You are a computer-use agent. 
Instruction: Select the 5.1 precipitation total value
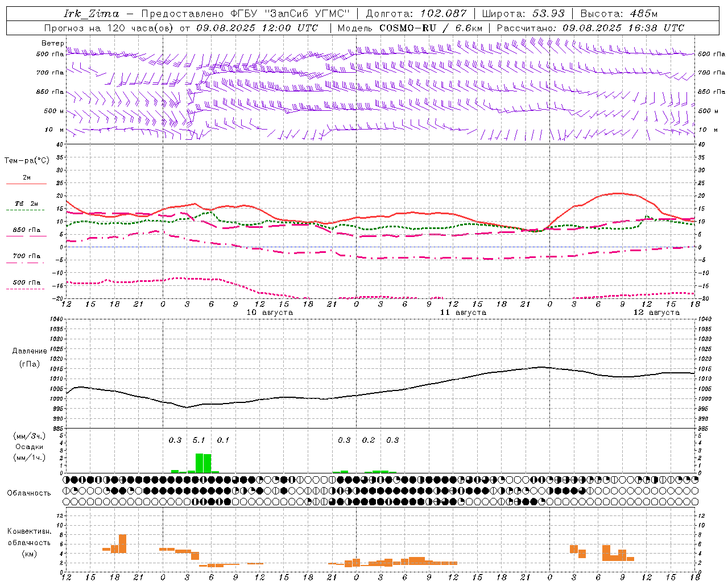[x=198, y=440]
